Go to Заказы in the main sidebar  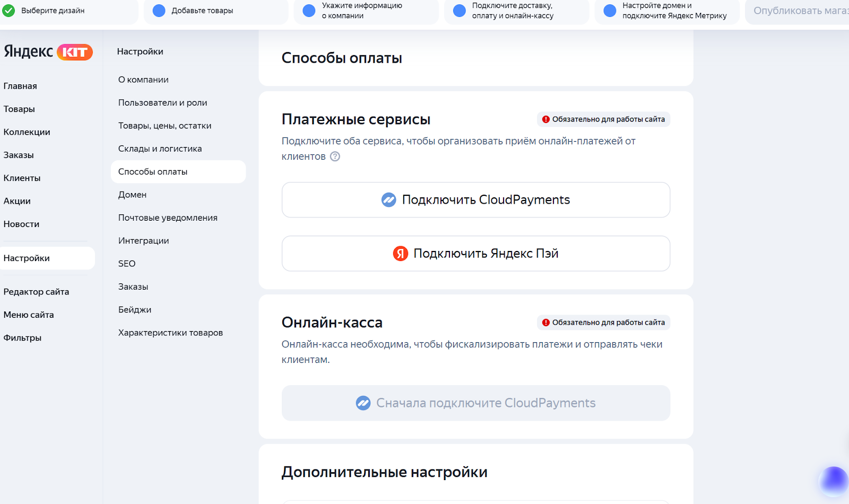point(19,155)
